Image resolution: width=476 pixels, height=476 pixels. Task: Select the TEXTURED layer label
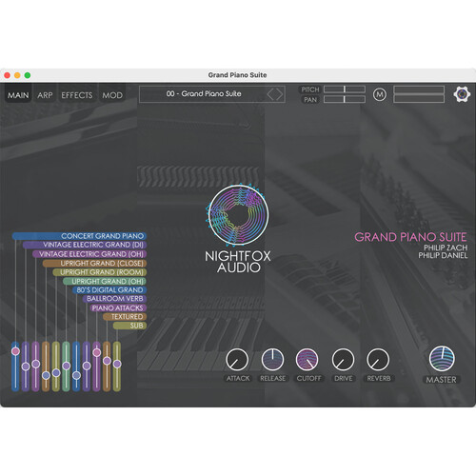125,316
